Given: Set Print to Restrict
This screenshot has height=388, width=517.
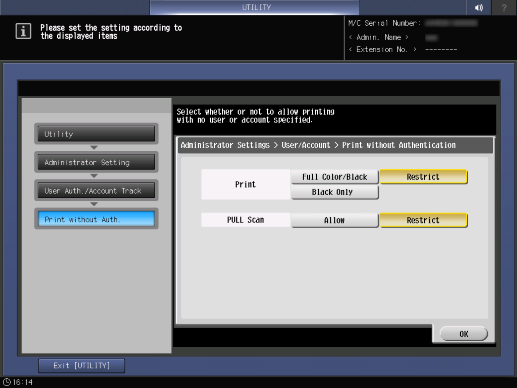Looking at the screenshot, I should (x=423, y=177).
